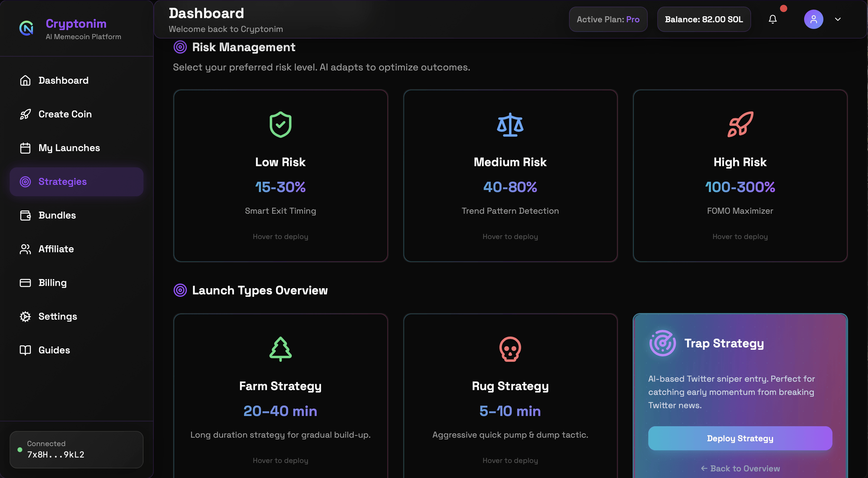Open My Launches via the calendar icon
868x478 pixels.
(25, 148)
